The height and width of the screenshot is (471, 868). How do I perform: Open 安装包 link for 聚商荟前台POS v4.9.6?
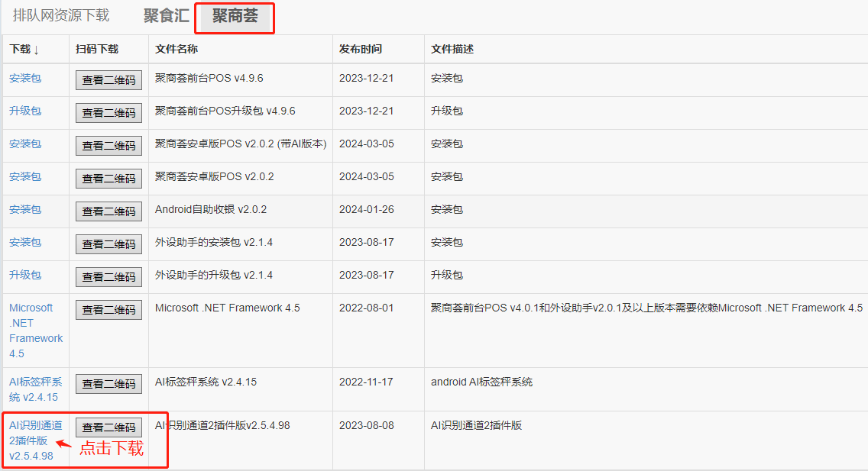pyautogui.click(x=25, y=78)
